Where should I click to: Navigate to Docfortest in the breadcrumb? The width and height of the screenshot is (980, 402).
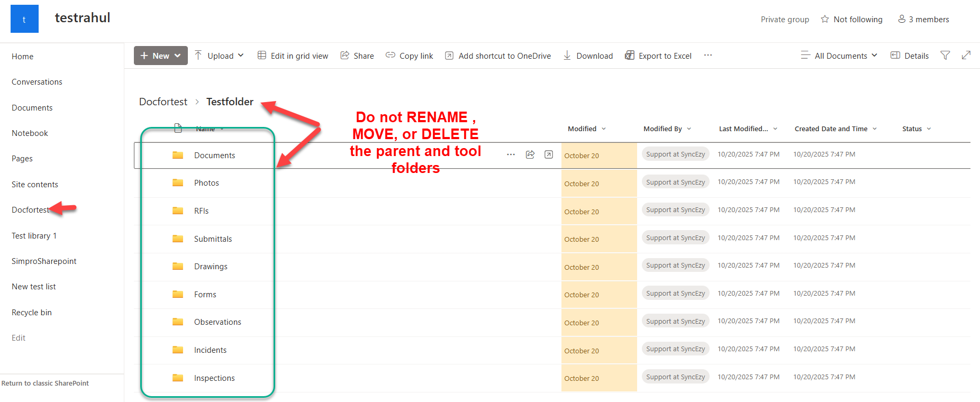point(163,102)
